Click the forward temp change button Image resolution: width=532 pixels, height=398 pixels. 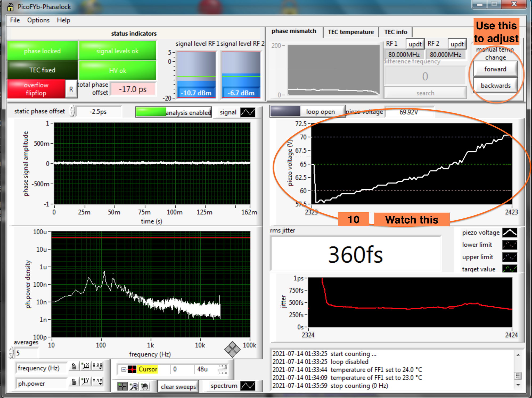(495, 69)
